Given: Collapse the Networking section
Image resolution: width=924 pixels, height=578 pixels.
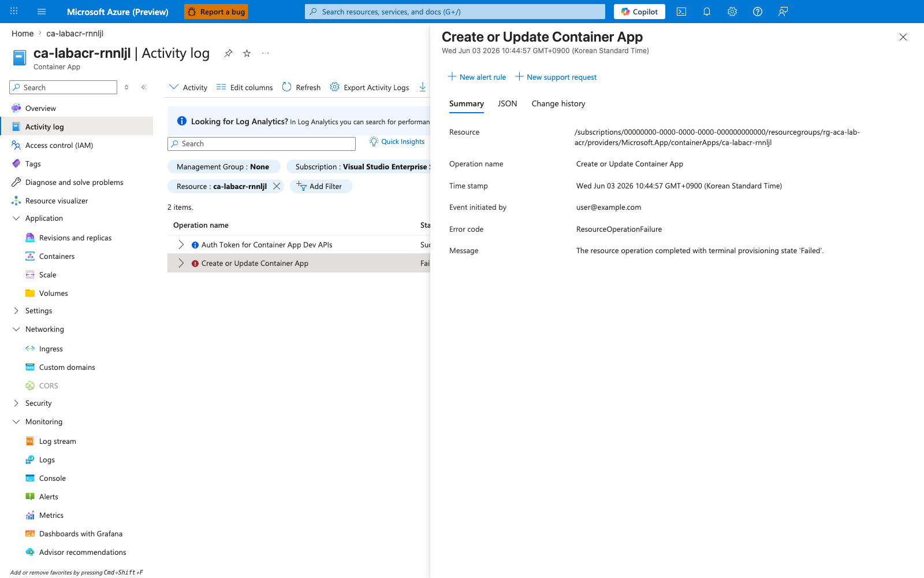Looking at the screenshot, I should click(16, 329).
